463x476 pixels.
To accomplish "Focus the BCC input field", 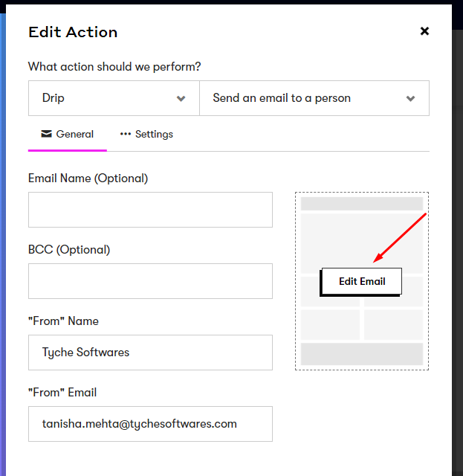I will 150,281.
